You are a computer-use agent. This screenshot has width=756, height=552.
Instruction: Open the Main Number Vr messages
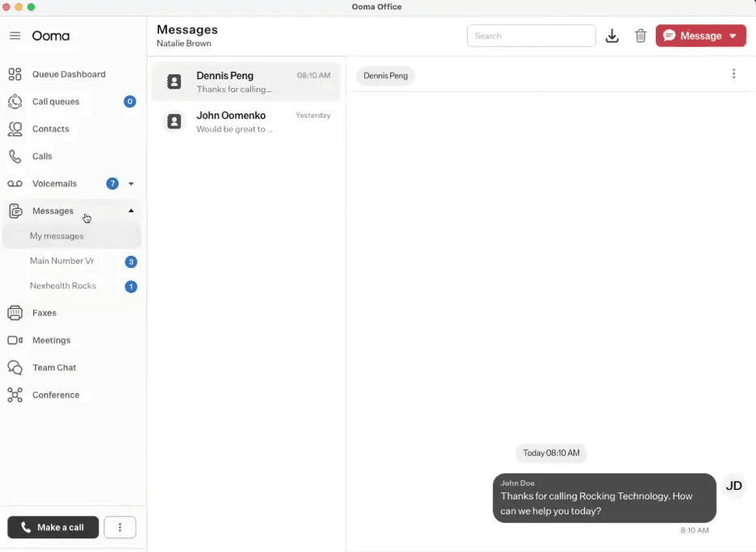point(61,261)
